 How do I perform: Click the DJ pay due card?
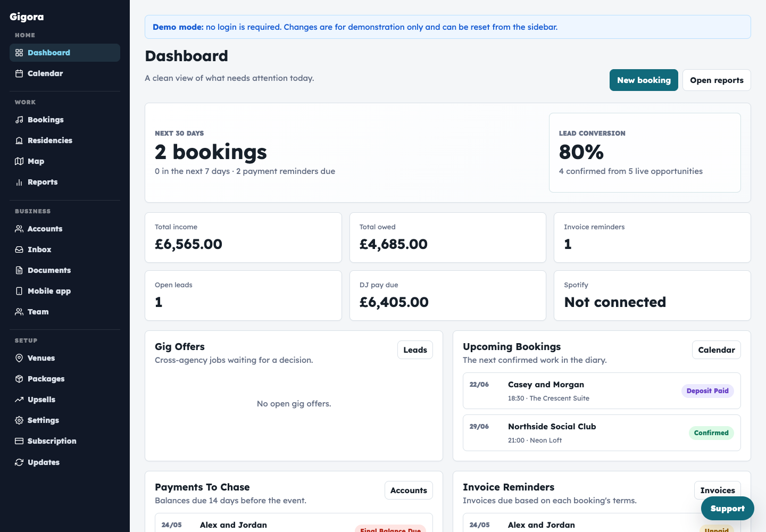(448, 295)
